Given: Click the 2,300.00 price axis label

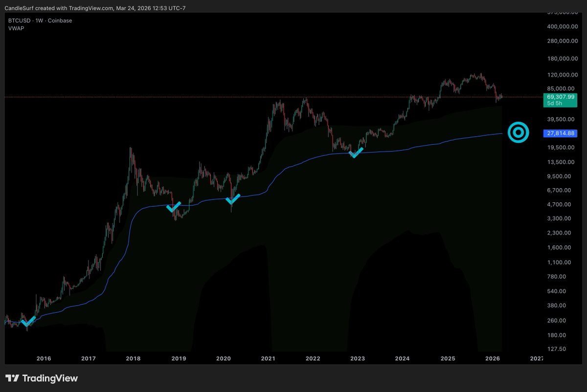Looking at the screenshot, I should 559,233.
